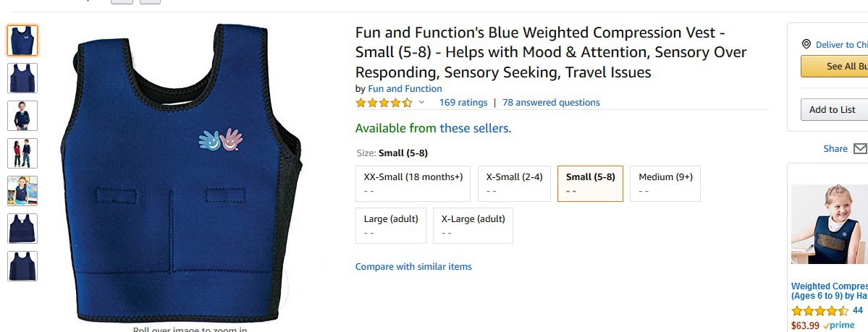Pick the X-Large (adult) size option
The image size is (868, 332).
473,226
